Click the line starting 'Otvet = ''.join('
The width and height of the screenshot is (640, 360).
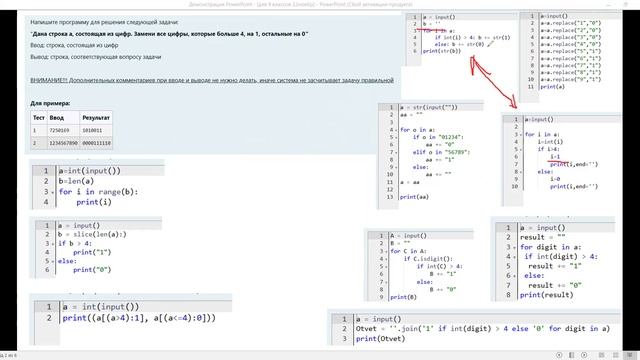tap(483, 329)
